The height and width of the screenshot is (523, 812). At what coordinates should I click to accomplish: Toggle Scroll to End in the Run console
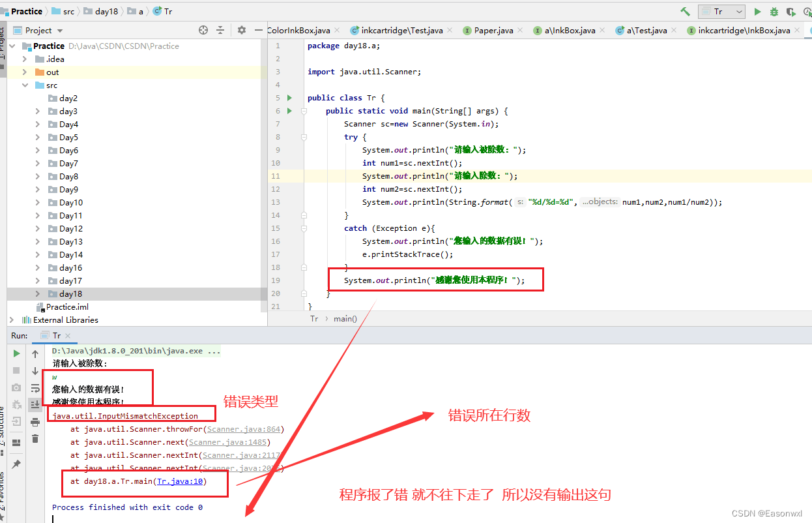(x=34, y=404)
